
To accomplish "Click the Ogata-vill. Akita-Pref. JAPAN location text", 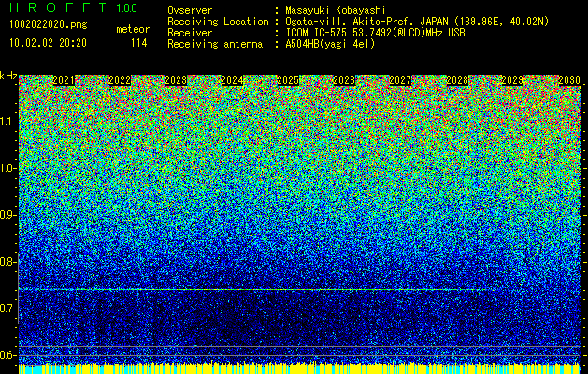I will click(x=417, y=22).
